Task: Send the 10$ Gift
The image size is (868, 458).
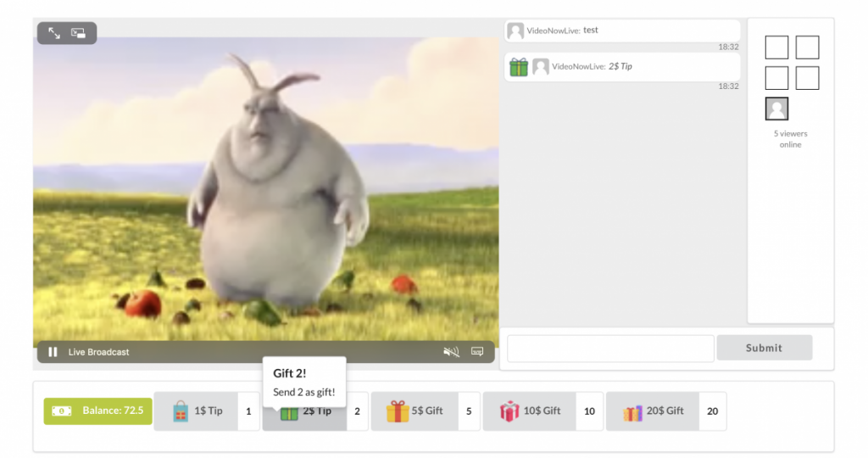Action: 530,411
